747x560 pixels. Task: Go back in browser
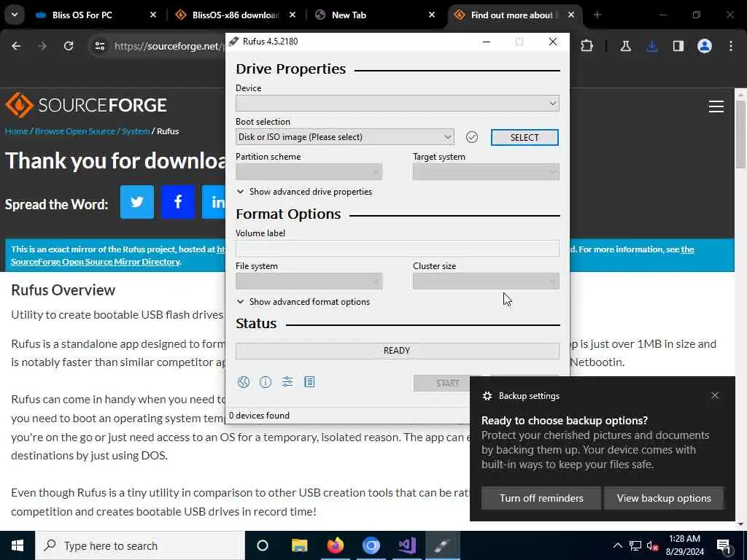(16, 46)
